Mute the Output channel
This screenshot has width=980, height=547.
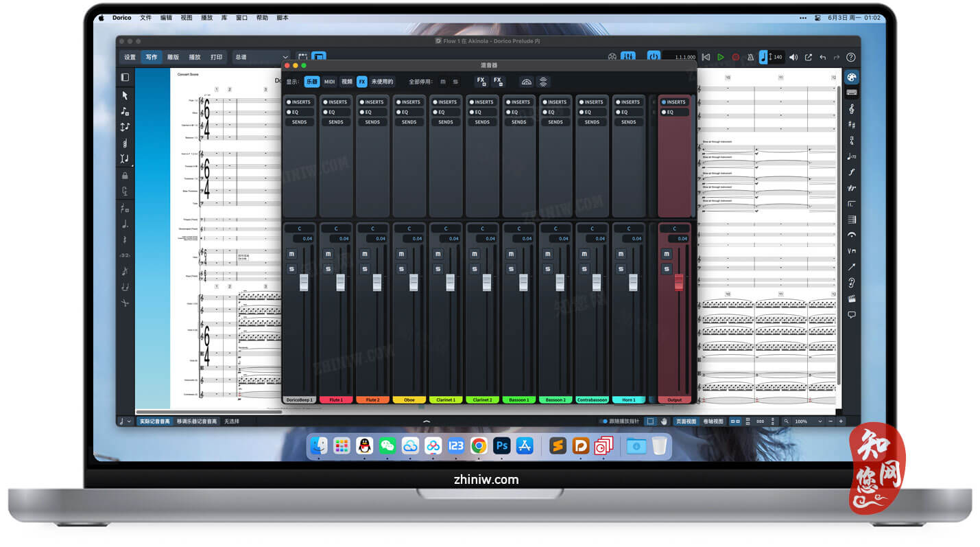pyautogui.click(x=666, y=254)
